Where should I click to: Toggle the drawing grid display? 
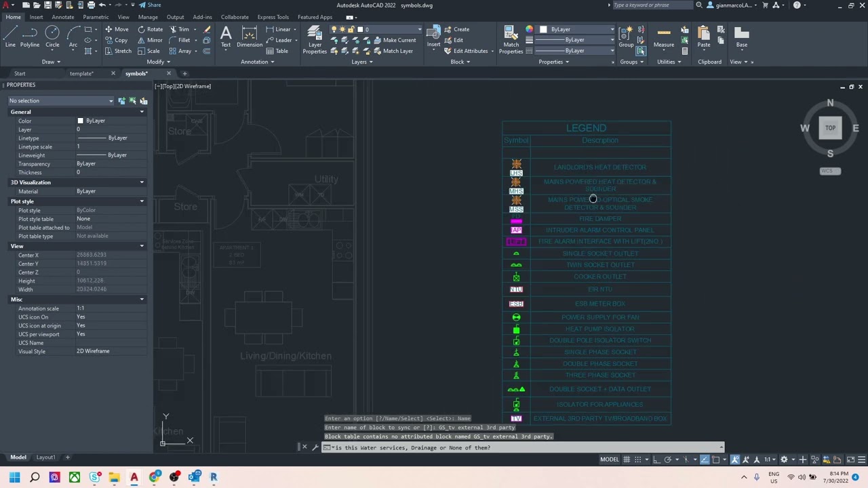click(627, 460)
